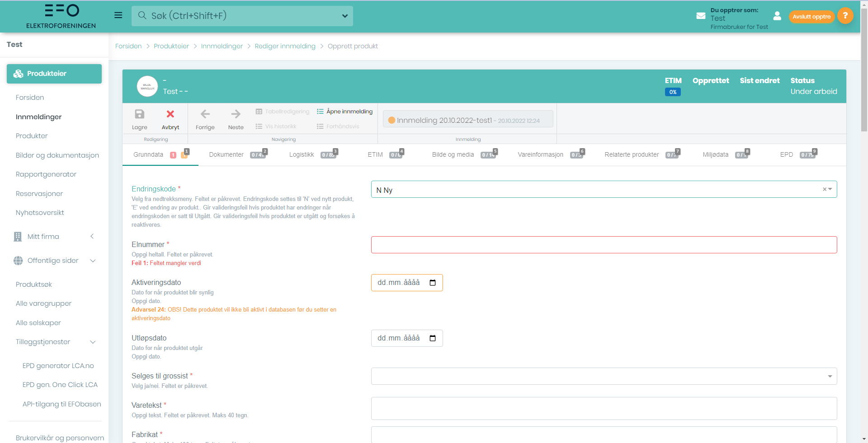This screenshot has height=443, width=868.
Task: Click into the Elnummer input field
Action: (x=604, y=245)
